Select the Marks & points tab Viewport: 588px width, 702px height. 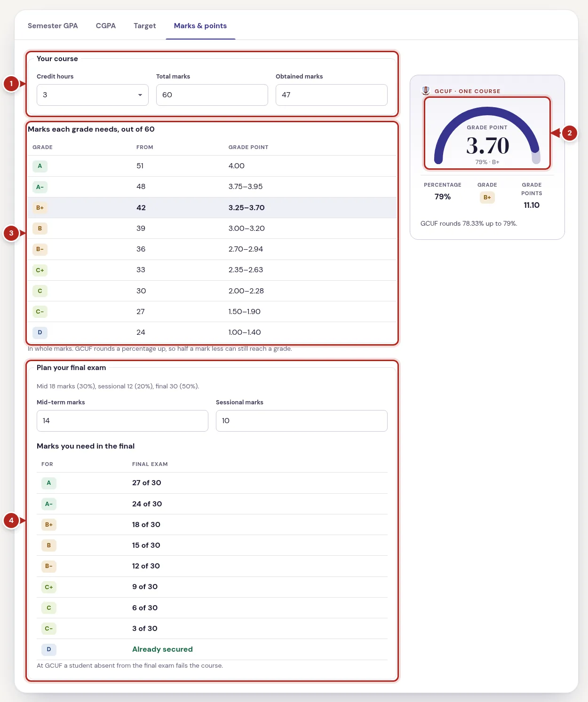click(200, 26)
